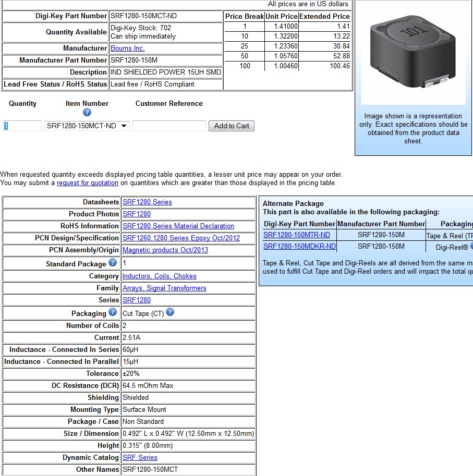
Task: Open SRF1280-150MTR-ND alternate package link
Action: click(297, 235)
